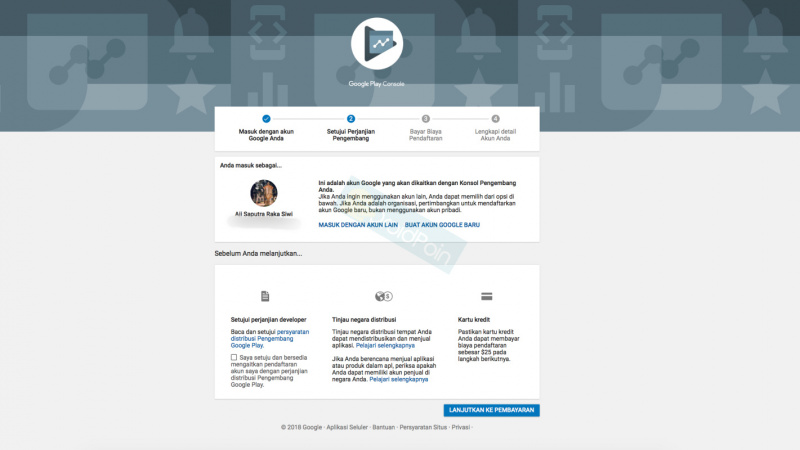Click the 'Anda masuk sebagai...' label
This screenshot has height=450, width=800.
(251, 165)
